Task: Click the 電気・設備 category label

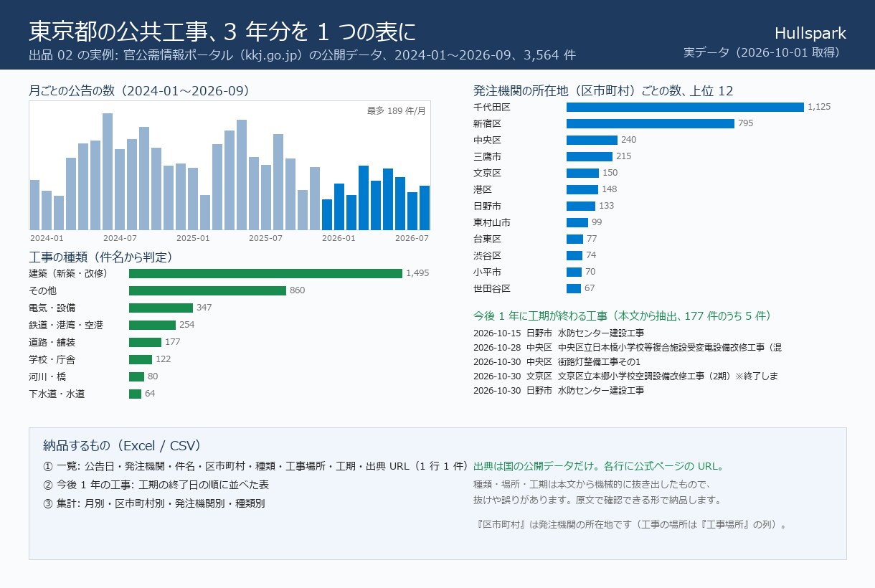Action: coord(52,308)
